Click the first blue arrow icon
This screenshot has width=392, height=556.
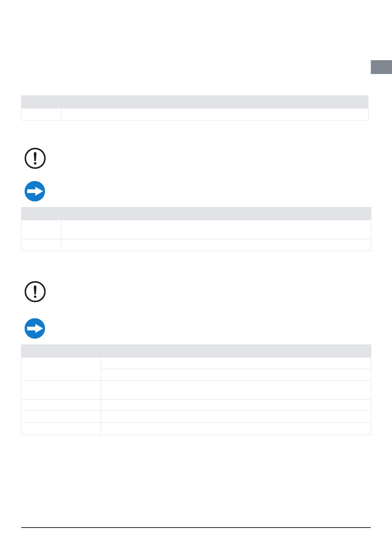[35, 191]
